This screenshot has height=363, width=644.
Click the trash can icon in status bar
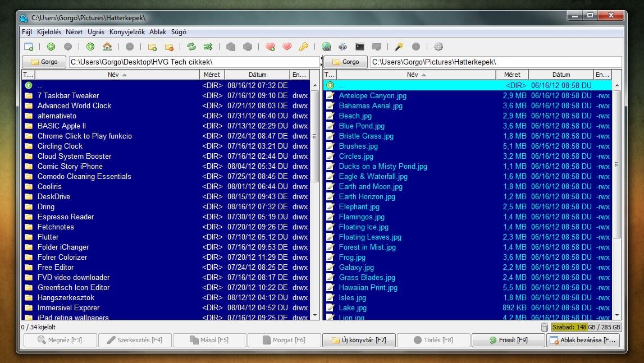545,327
